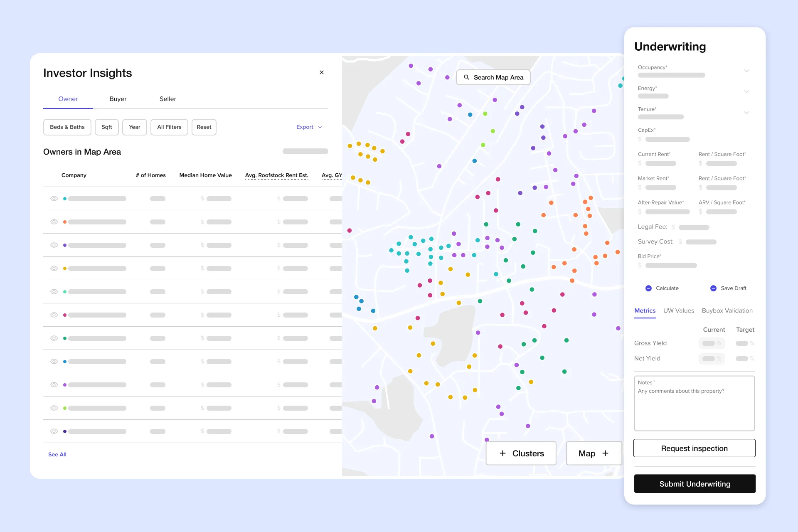Toggle the eye icon on the yellow-dot owner row
This screenshot has width=798, height=532.
coord(54,268)
